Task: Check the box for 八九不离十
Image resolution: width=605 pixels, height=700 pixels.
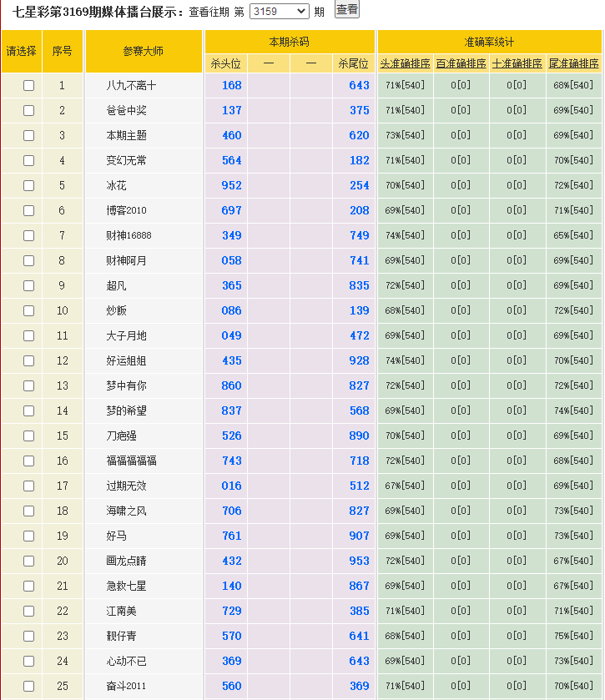Action: (29, 86)
